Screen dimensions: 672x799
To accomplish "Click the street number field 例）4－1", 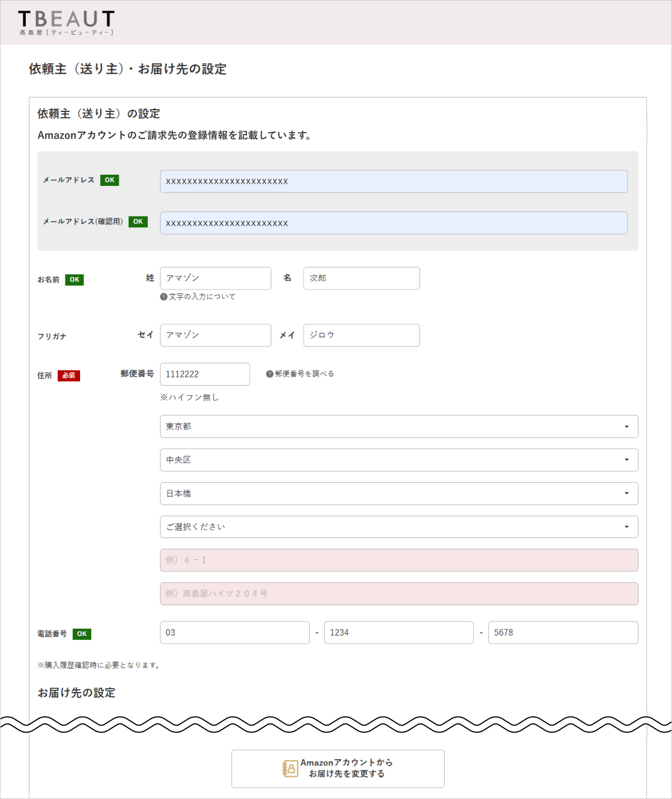I will pos(399,560).
